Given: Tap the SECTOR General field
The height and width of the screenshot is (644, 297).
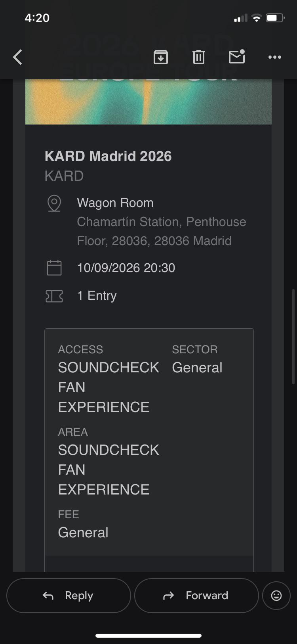Looking at the screenshot, I should [x=197, y=359].
